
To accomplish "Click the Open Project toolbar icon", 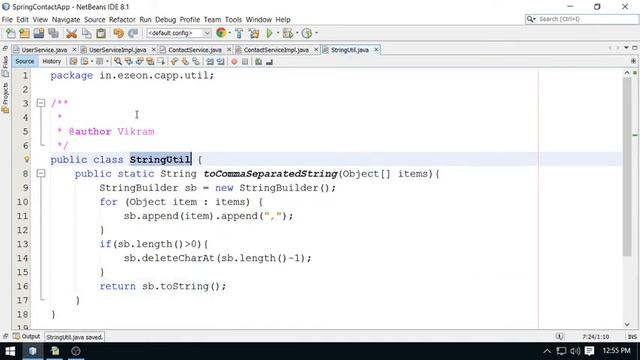I will 39,33.
